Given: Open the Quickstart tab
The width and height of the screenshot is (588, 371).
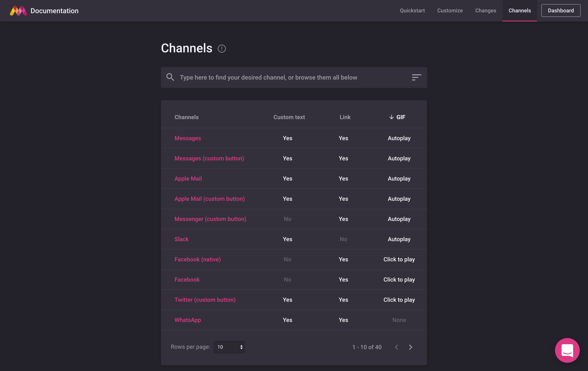Looking at the screenshot, I should click(412, 11).
